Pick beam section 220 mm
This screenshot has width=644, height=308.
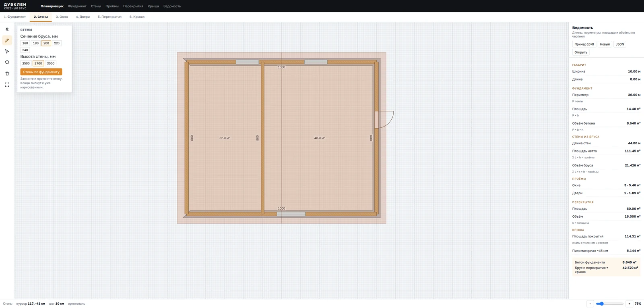pyautogui.click(x=57, y=43)
